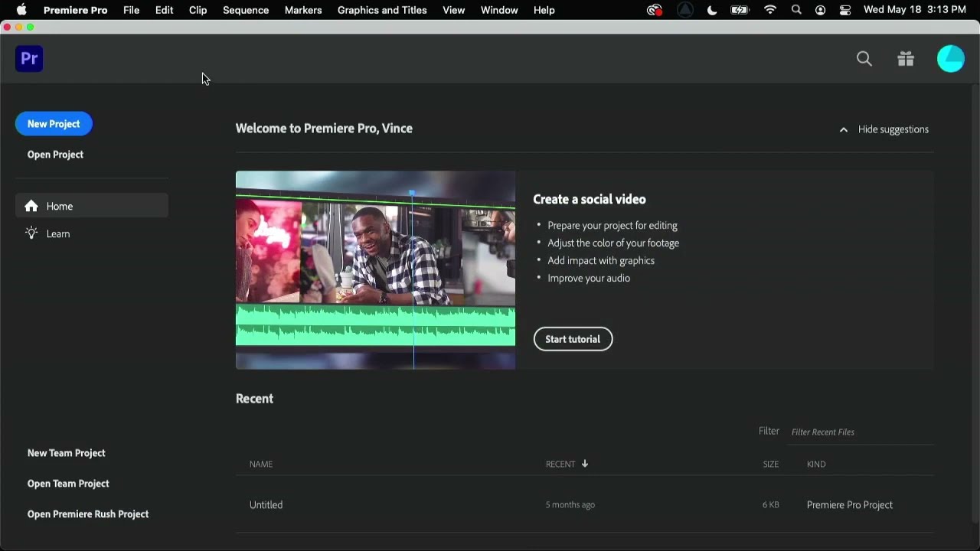Open the search magnifier in the header

(x=864, y=59)
